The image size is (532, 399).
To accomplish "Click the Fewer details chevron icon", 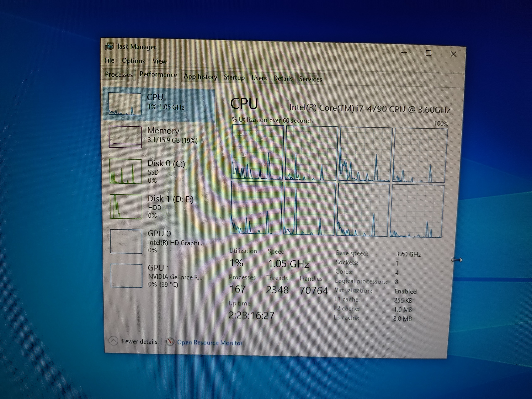I will [113, 341].
